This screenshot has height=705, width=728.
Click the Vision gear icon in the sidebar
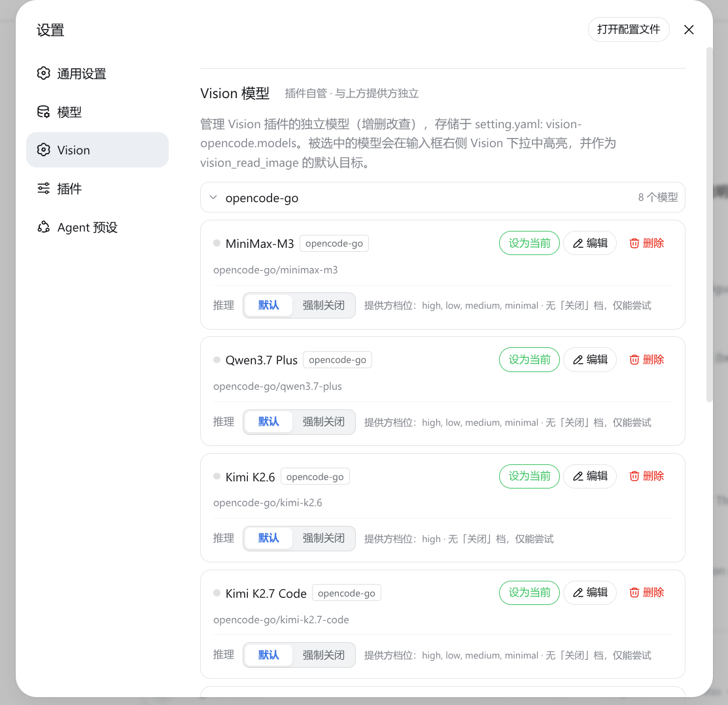coord(44,150)
